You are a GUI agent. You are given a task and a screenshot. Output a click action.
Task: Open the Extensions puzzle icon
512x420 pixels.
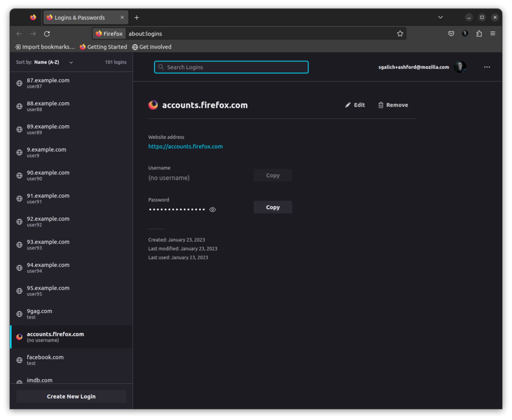tap(479, 34)
